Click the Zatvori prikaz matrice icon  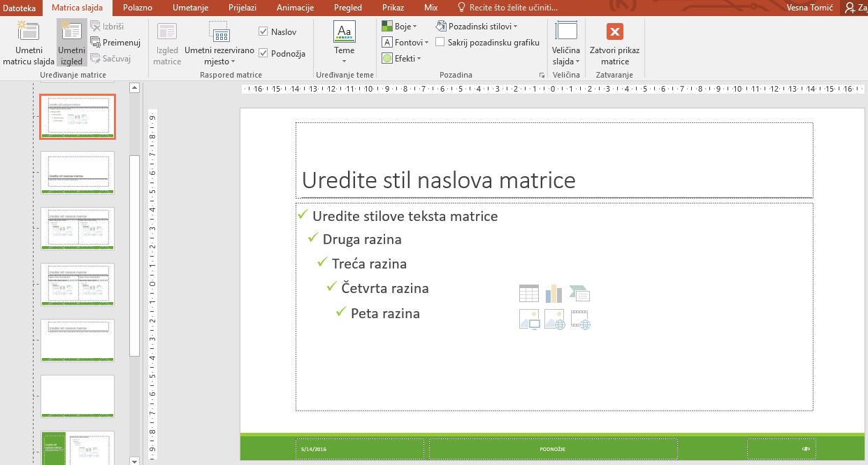614,33
